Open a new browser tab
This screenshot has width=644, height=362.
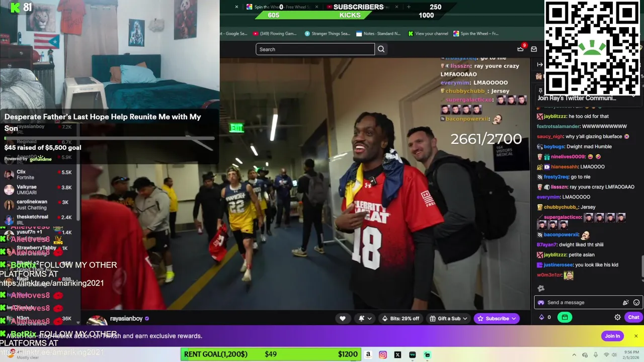click(409, 7)
